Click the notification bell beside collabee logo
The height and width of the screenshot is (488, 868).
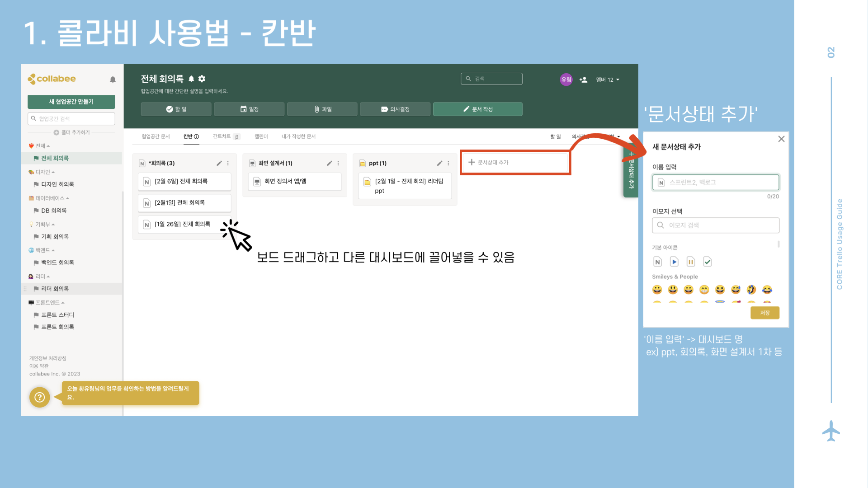click(x=113, y=80)
